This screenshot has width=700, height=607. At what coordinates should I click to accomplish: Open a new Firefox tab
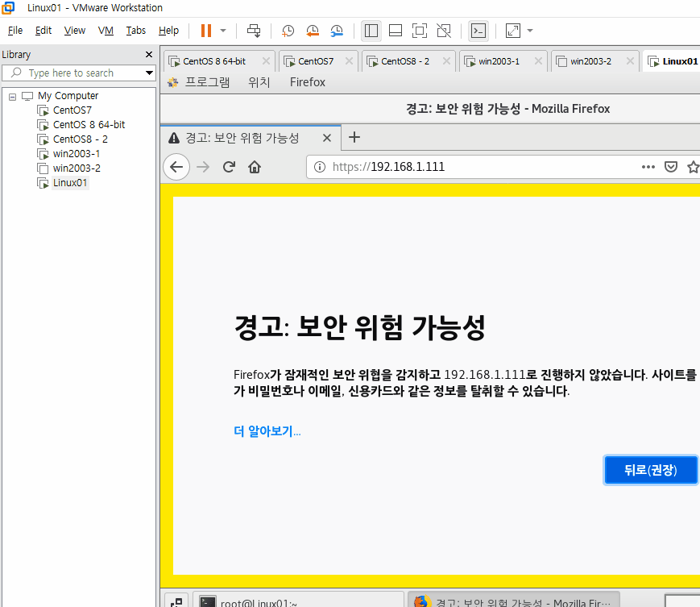click(354, 137)
